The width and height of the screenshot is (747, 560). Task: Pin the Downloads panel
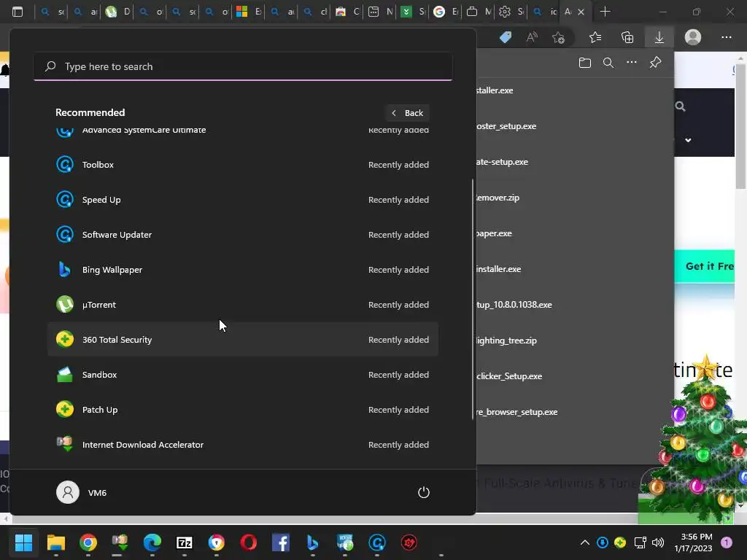pyautogui.click(x=656, y=63)
